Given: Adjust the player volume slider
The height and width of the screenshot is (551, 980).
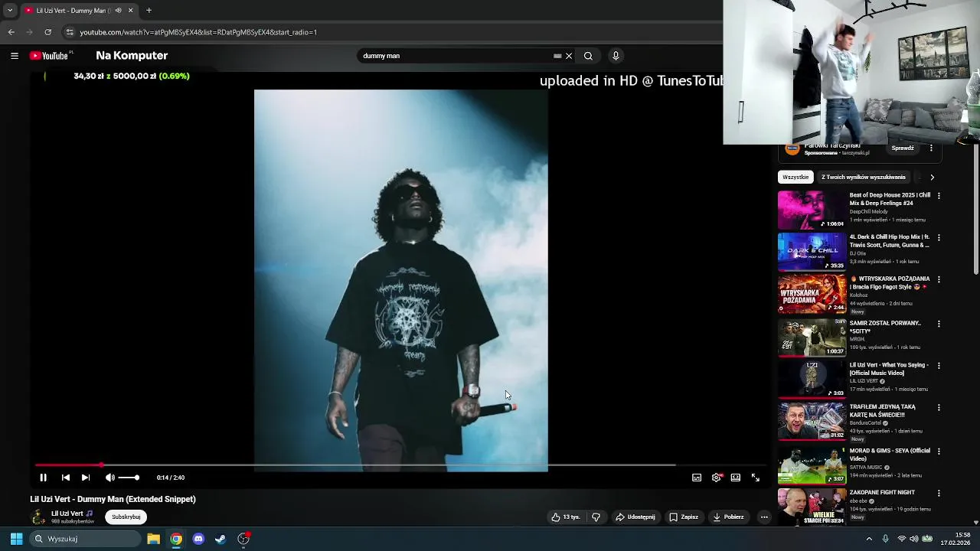Looking at the screenshot, I should coord(129,478).
